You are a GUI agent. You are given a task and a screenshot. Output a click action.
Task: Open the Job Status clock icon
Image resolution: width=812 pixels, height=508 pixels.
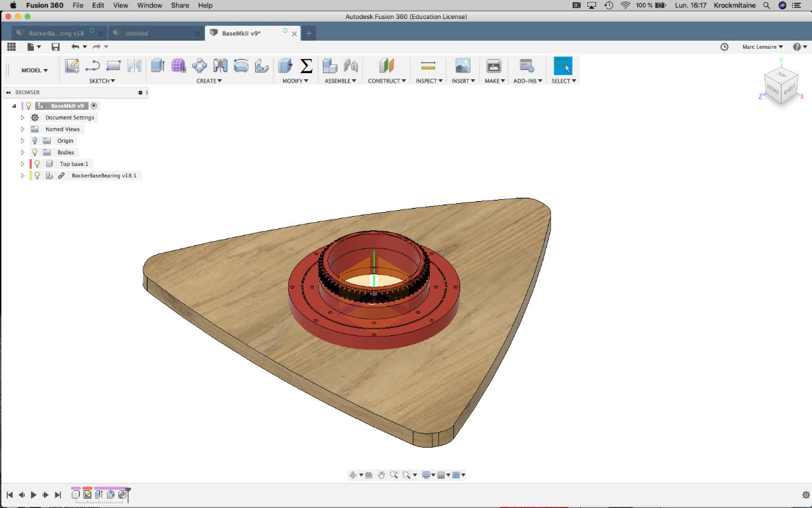pos(725,47)
